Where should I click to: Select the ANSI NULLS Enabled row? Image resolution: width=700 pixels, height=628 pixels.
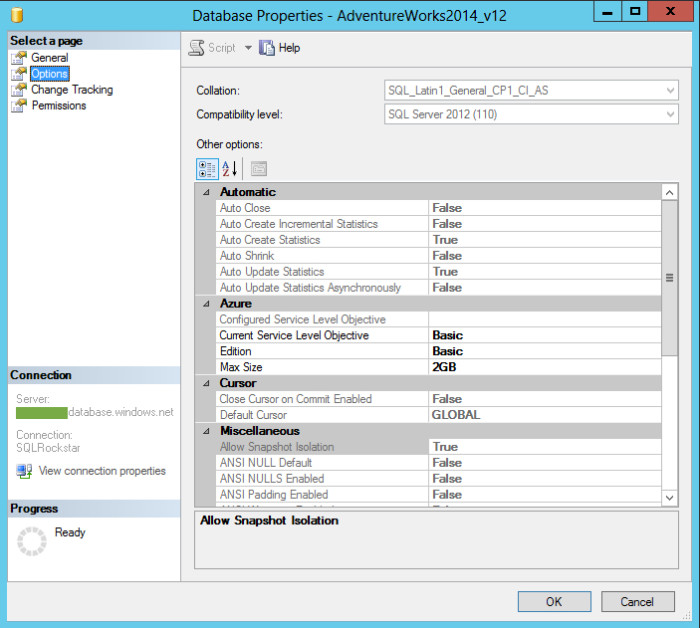[438, 479]
